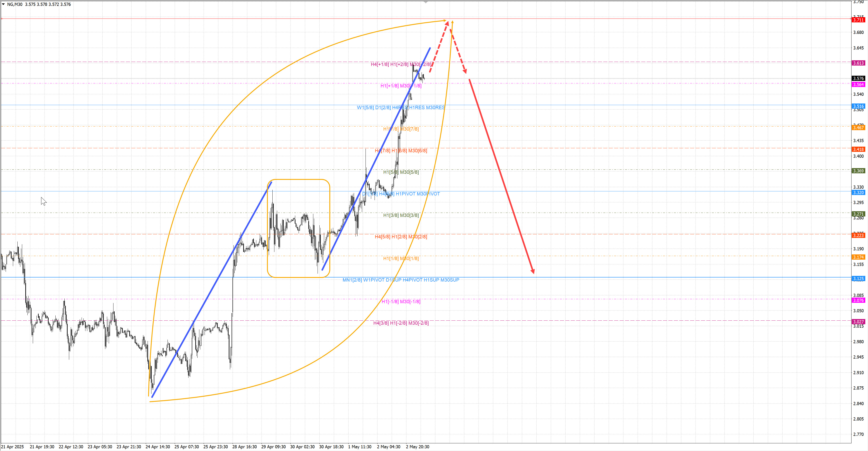Click the H1[-1/8] M30[-1/8] level label
The height and width of the screenshot is (451, 868).
click(x=401, y=301)
